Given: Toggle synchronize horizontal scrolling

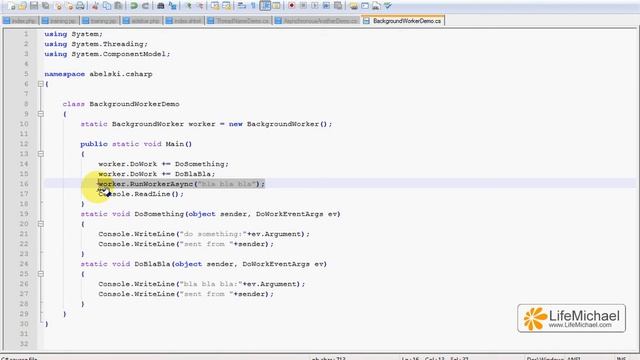Looking at the screenshot, I should [x=227, y=6].
